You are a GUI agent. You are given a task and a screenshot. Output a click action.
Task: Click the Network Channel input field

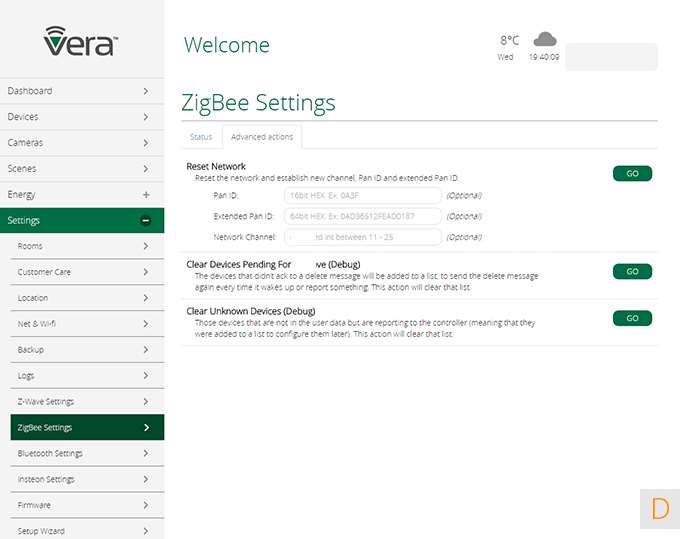(x=362, y=237)
